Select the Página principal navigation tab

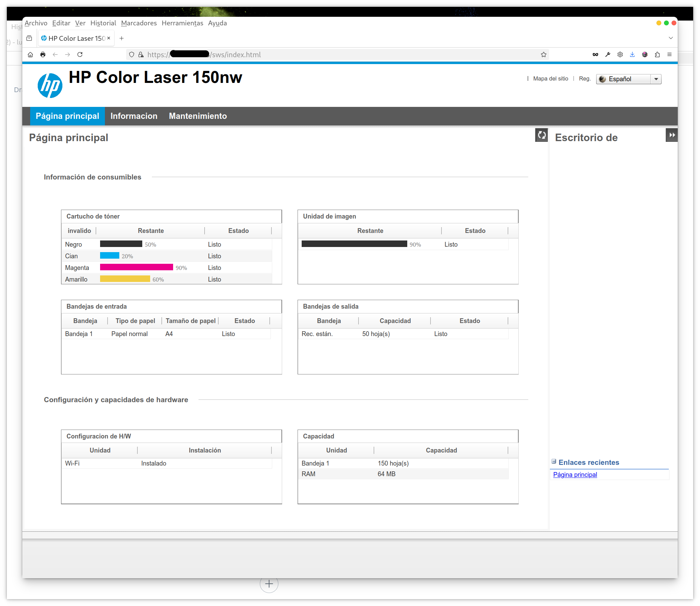[x=68, y=116]
